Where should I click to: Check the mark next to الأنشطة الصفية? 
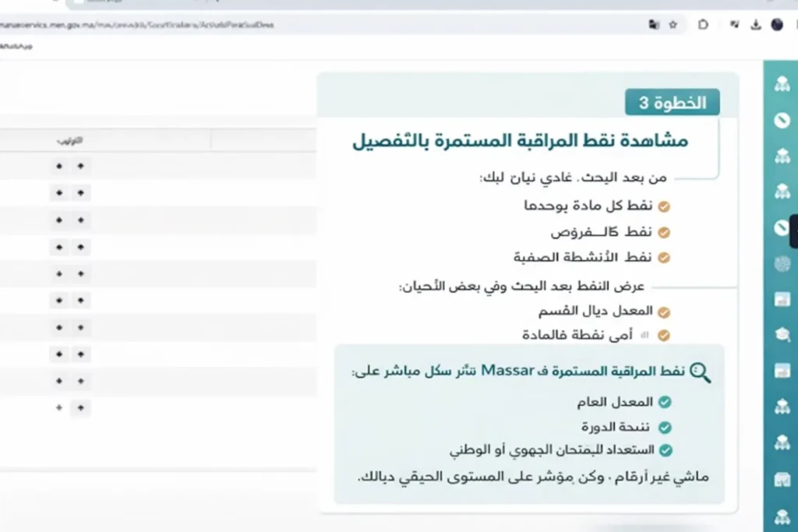(x=664, y=255)
